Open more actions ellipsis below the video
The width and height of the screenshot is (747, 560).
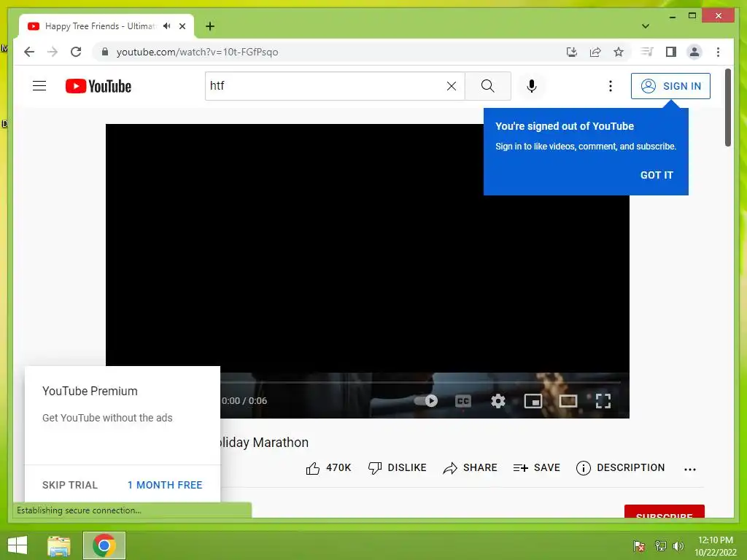click(x=690, y=469)
